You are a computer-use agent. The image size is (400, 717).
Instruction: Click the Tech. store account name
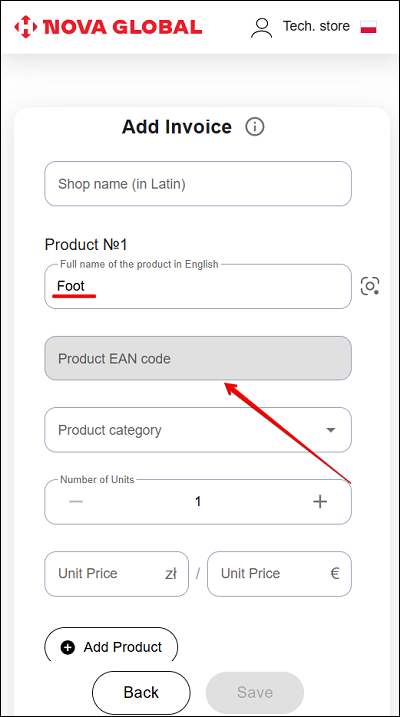[316, 26]
